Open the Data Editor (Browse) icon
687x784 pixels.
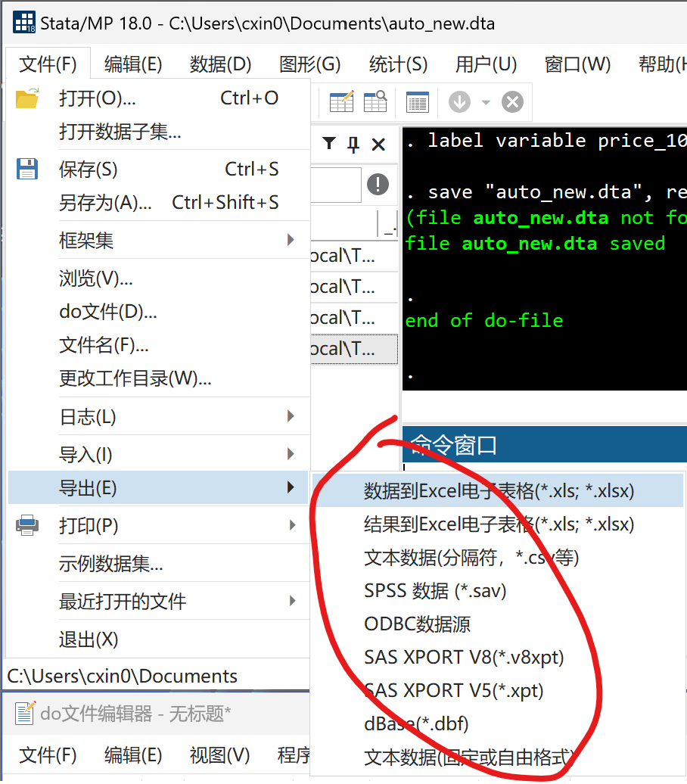pyautogui.click(x=375, y=101)
